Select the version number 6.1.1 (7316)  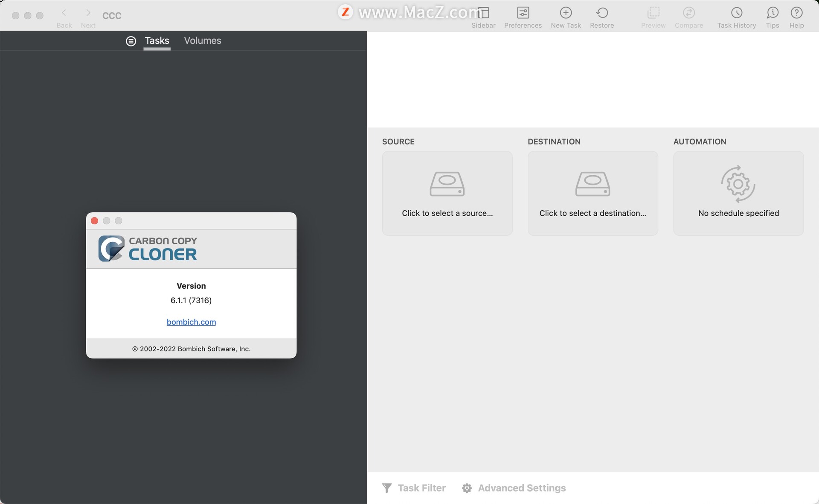point(191,300)
